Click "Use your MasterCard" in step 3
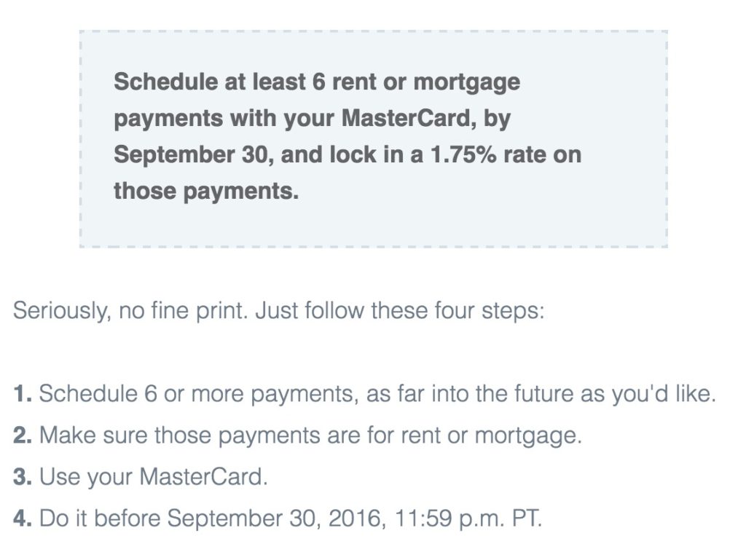The image size is (746, 560). [152, 477]
